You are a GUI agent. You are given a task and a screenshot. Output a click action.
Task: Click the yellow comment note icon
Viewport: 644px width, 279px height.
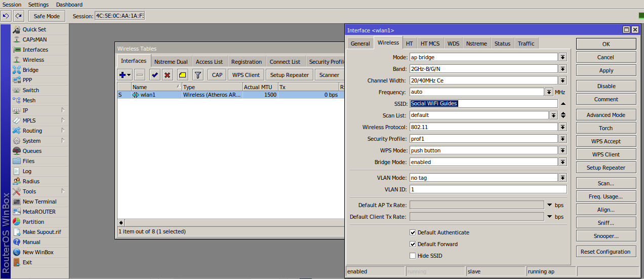pyautogui.click(x=182, y=75)
